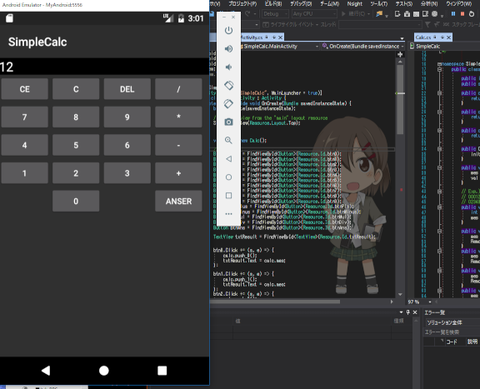This screenshot has width=480, height=389.
Task: Click the emulator sidebar Back triangle icon
Action: [x=229, y=159]
